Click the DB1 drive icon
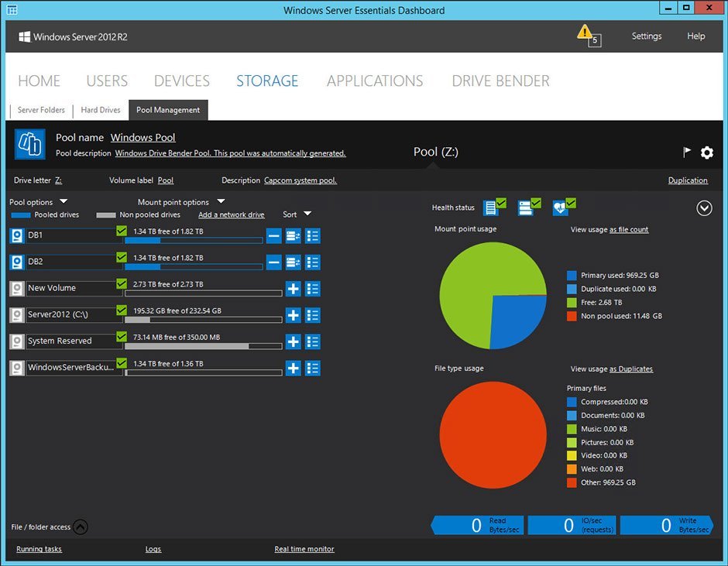The image size is (728, 566). coord(17,236)
